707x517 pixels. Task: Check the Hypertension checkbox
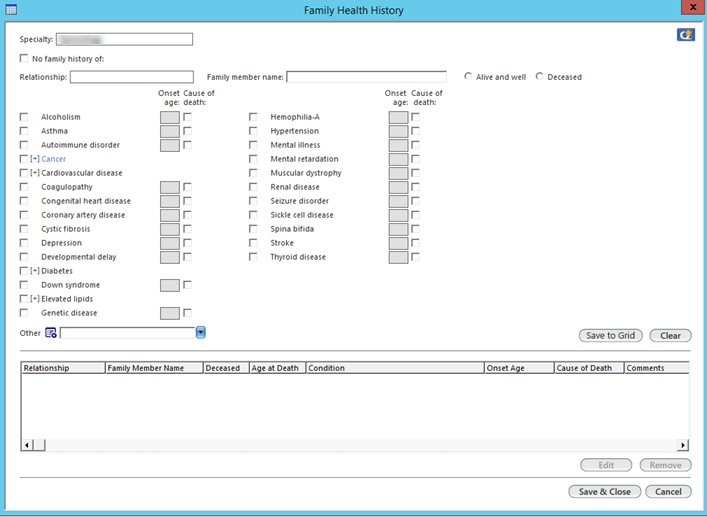point(253,131)
